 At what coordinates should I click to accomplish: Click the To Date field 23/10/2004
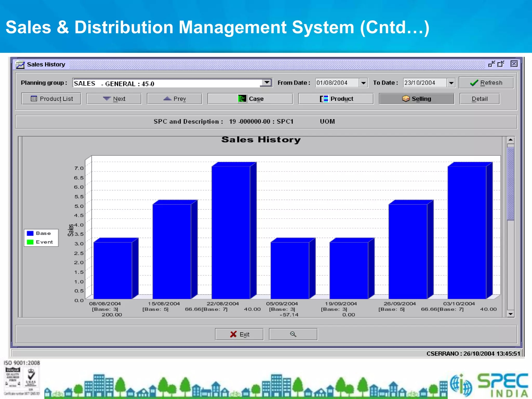coord(425,83)
